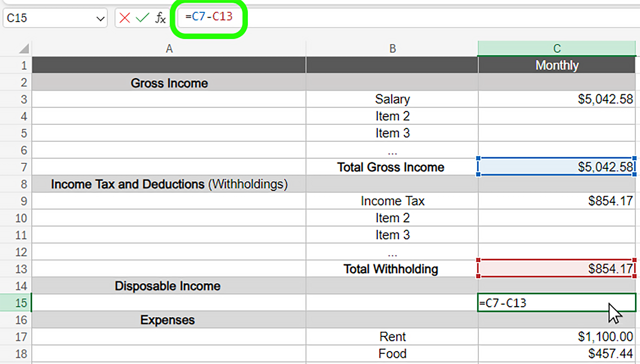
Task: Select the Total Gross Income label
Action: pyautogui.click(x=392, y=167)
